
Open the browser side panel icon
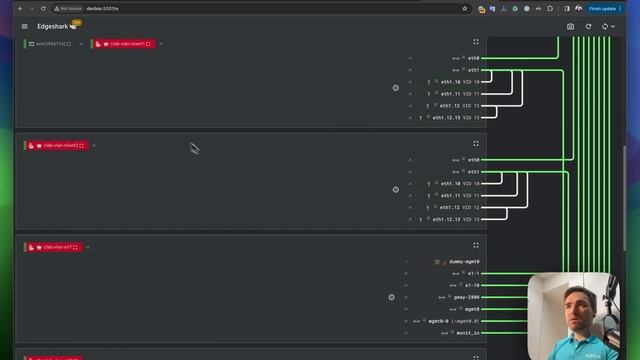[567, 9]
